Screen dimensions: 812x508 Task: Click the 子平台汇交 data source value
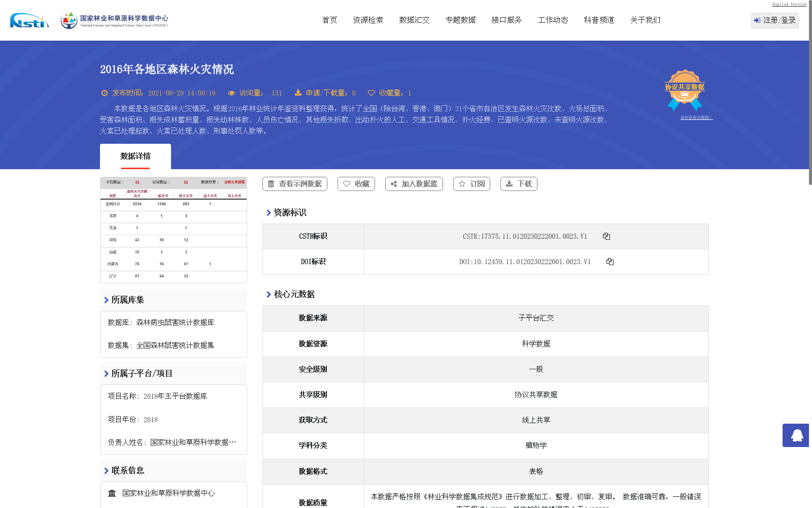click(536, 318)
